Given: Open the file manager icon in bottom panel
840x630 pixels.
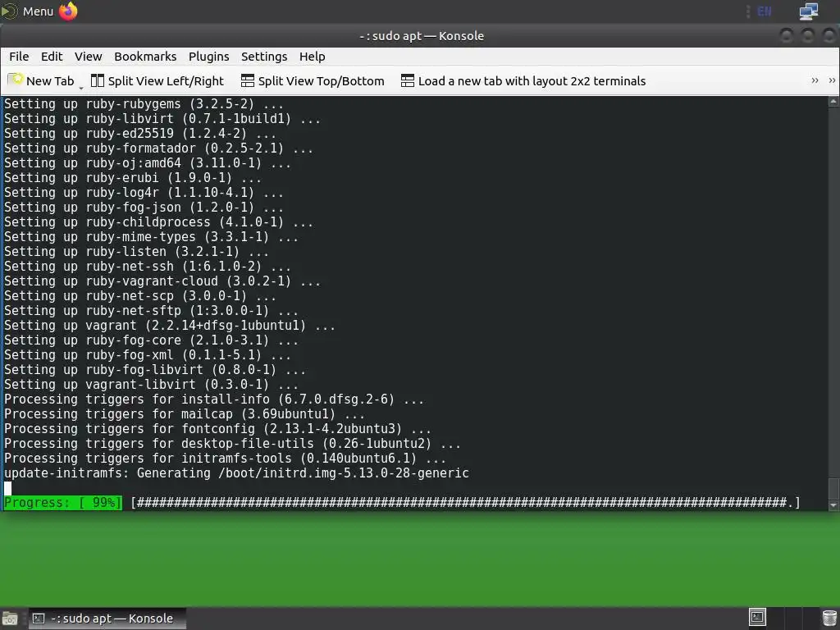Looking at the screenshot, I should 10,619.
